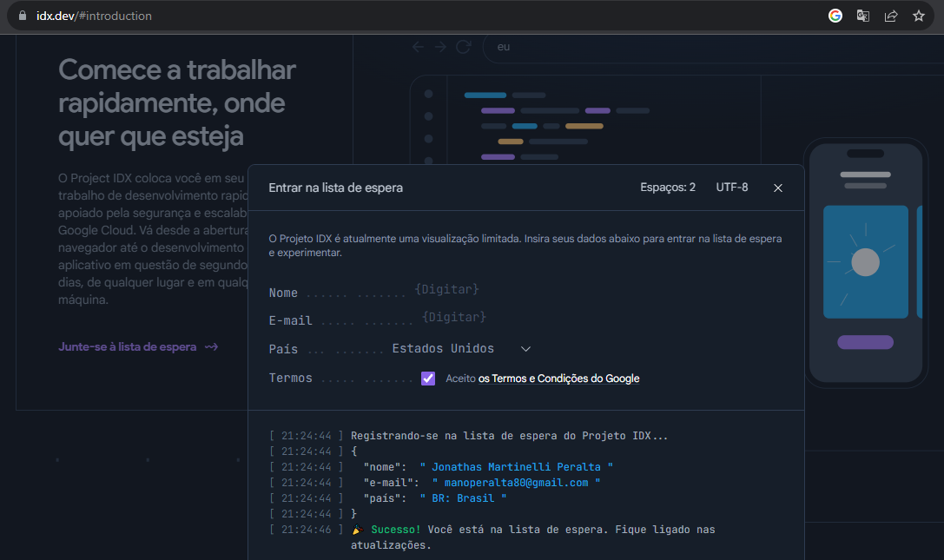Click the logged name Jonathas Martinelli Peralta
Image resolution: width=944 pixels, height=560 pixels.
point(516,467)
